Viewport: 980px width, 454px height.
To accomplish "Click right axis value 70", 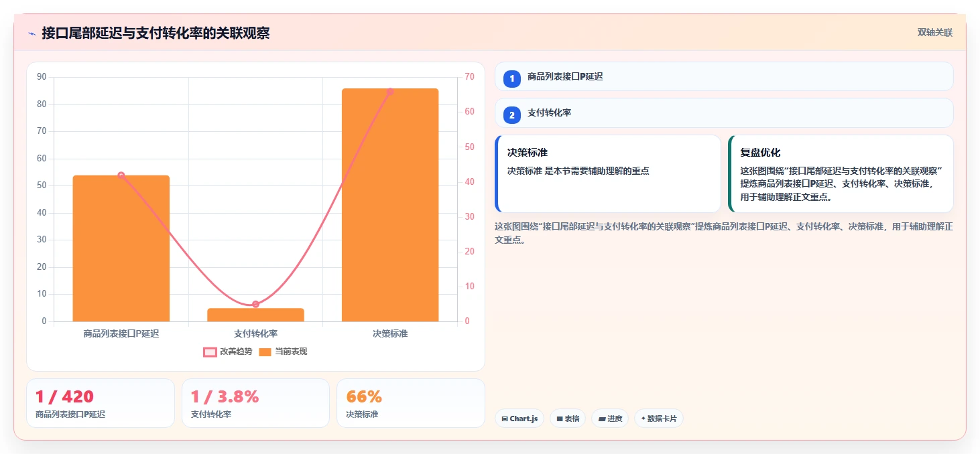I will tap(469, 77).
